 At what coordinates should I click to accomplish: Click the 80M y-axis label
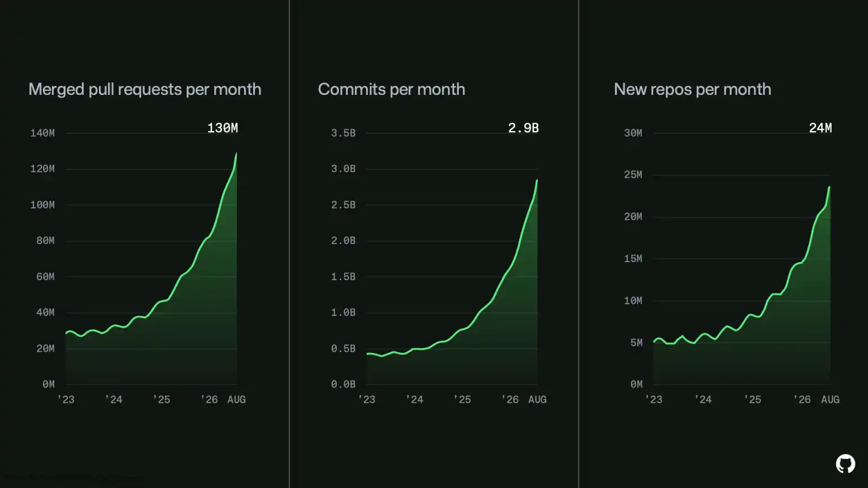(45, 241)
